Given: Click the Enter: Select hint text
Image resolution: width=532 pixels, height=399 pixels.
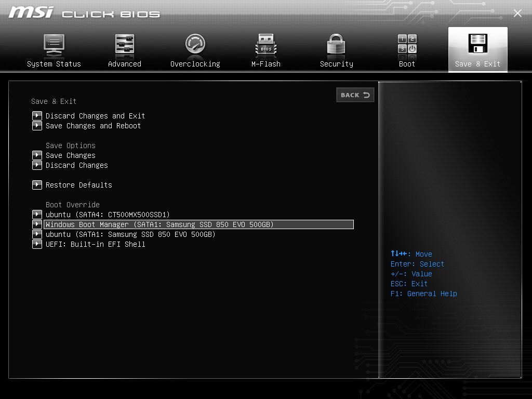Looking at the screenshot, I should click(x=417, y=264).
